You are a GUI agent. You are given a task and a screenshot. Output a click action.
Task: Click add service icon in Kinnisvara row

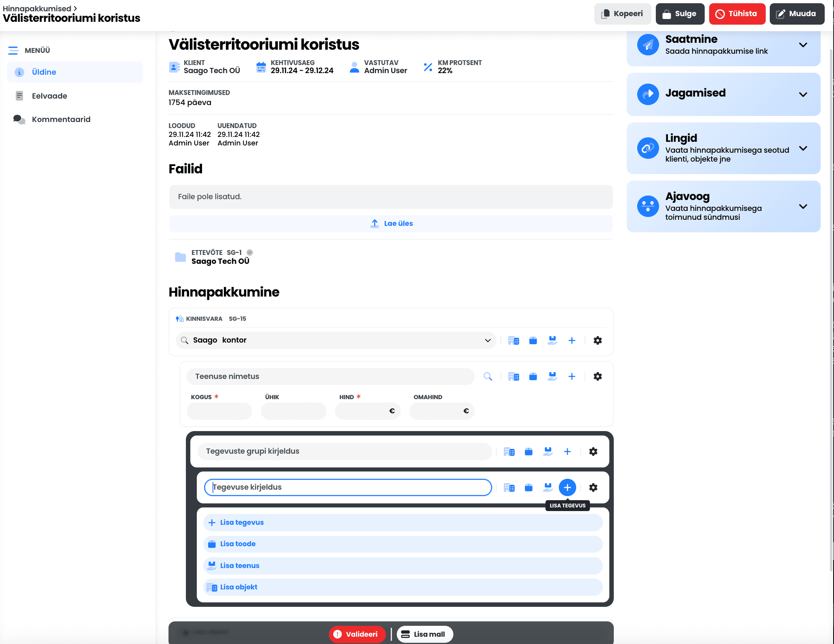(552, 341)
